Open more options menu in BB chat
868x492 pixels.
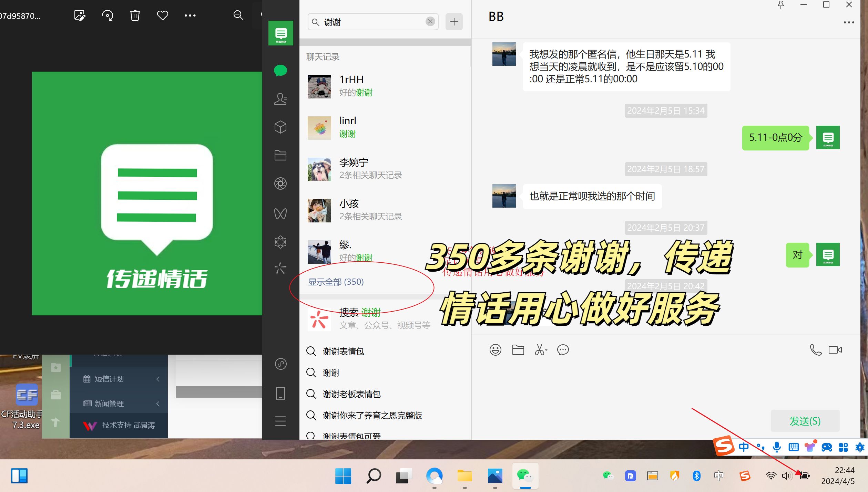click(849, 22)
